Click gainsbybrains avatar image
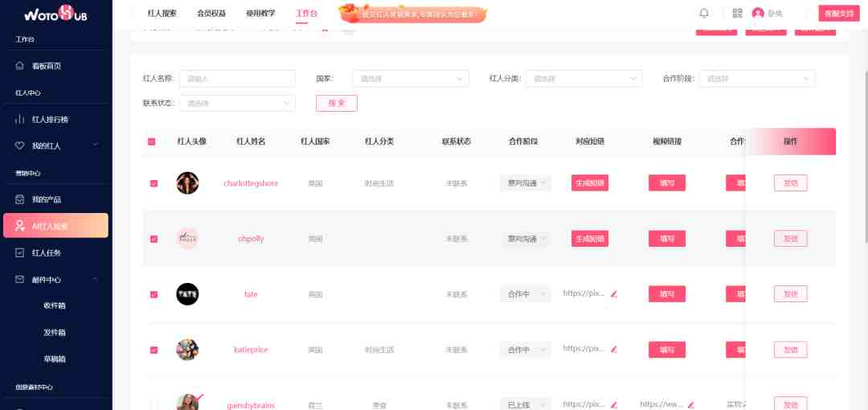 pos(187,402)
